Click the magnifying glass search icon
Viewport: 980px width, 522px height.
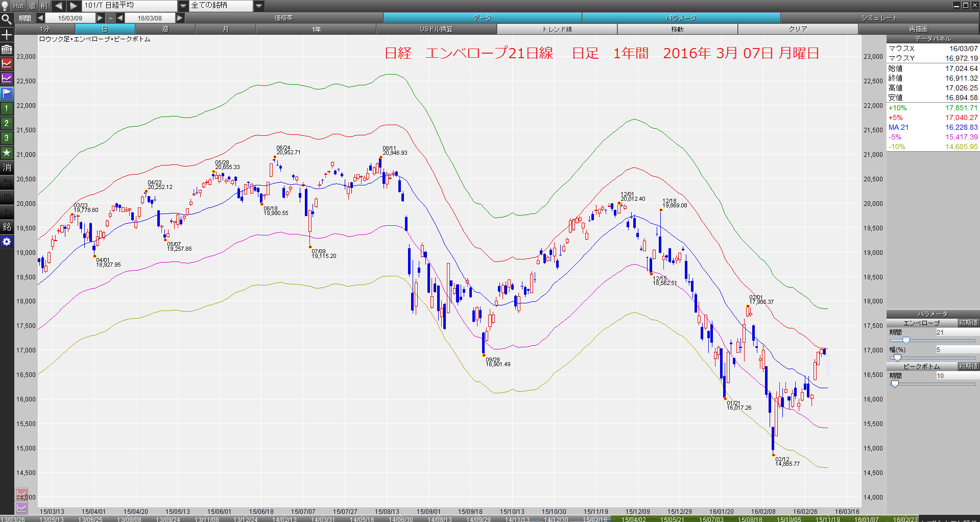pyautogui.click(x=7, y=19)
